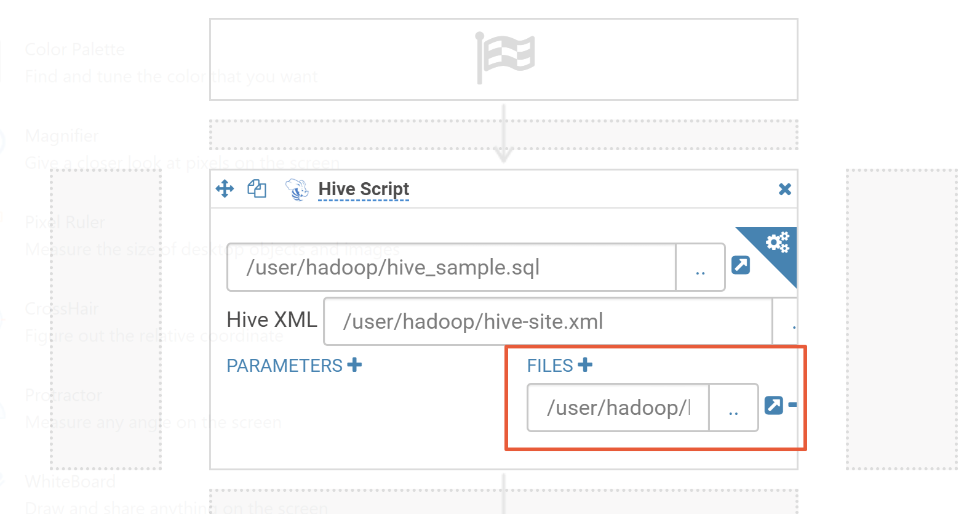
Task: Click the right dotted drop zone
Action: pos(901,319)
